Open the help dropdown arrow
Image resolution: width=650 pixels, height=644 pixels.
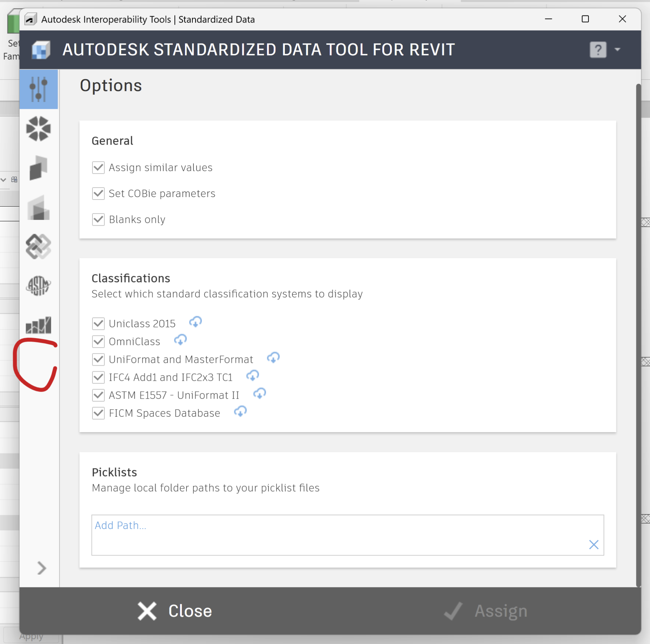618,49
